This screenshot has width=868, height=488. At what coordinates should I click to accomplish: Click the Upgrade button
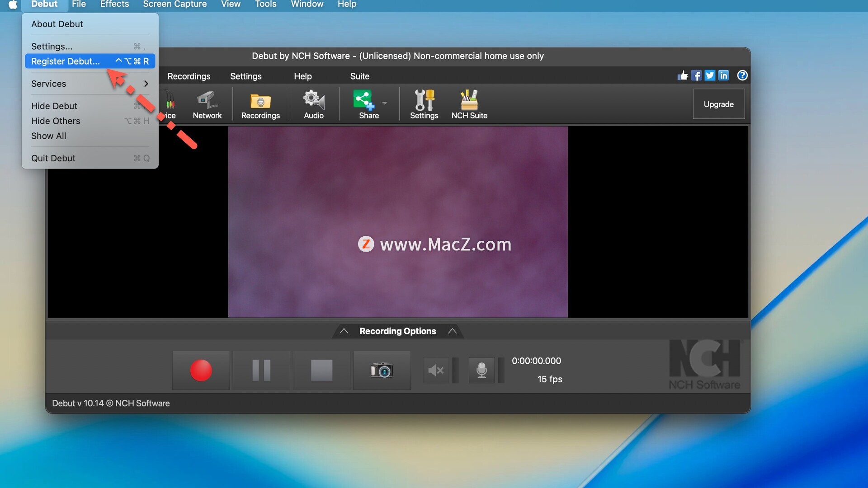[x=718, y=104]
